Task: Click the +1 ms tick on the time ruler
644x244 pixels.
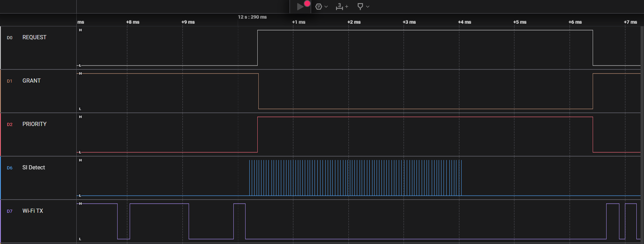Action: click(x=299, y=22)
